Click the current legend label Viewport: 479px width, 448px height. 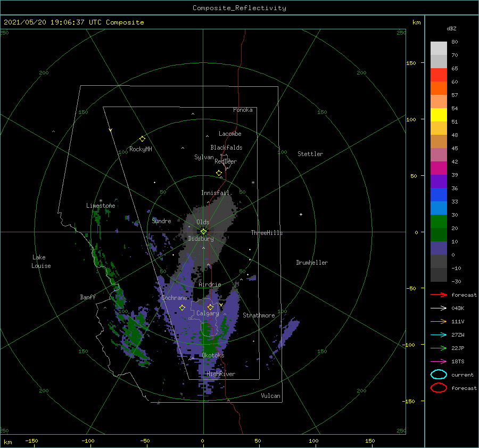(x=462, y=374)
